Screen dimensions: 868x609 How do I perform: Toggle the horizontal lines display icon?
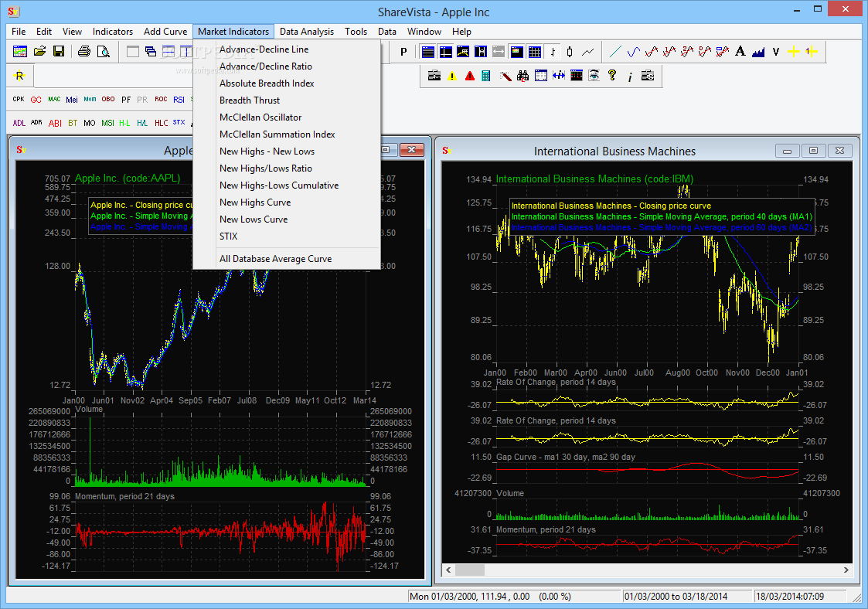[428, 52]
